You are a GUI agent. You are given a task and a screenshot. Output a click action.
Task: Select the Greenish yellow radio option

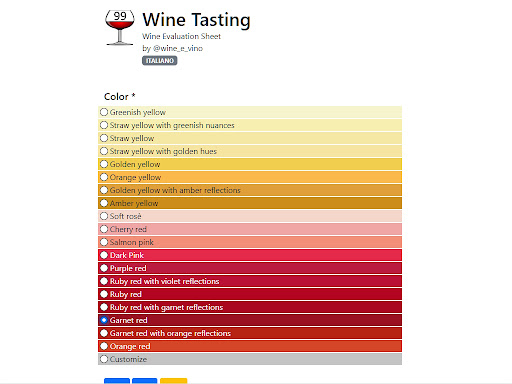(x=104, y=112)
